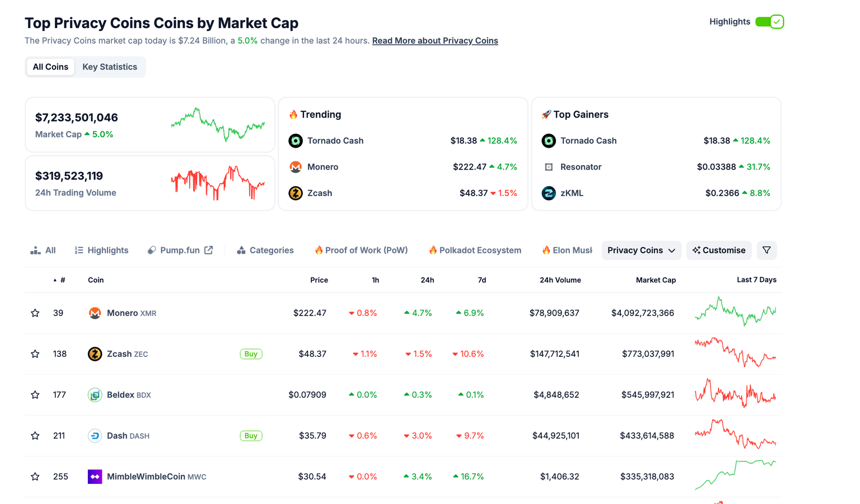View Monero's Last 7 Days sparkline chart
Screen dimensions: 860x504
(x=735, y=312)
